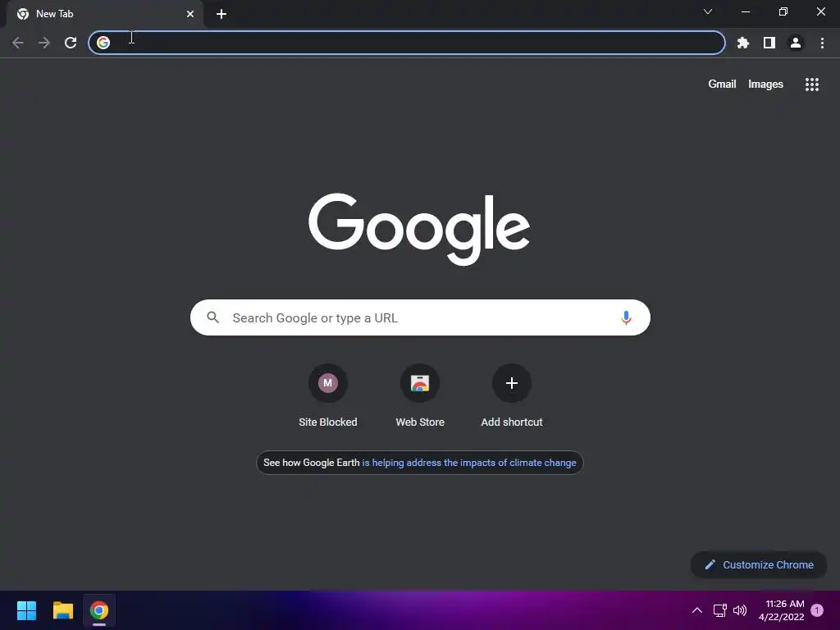Open File Explorer from taskbar
The width and height of the screenshot is (840, 630).
62,610
